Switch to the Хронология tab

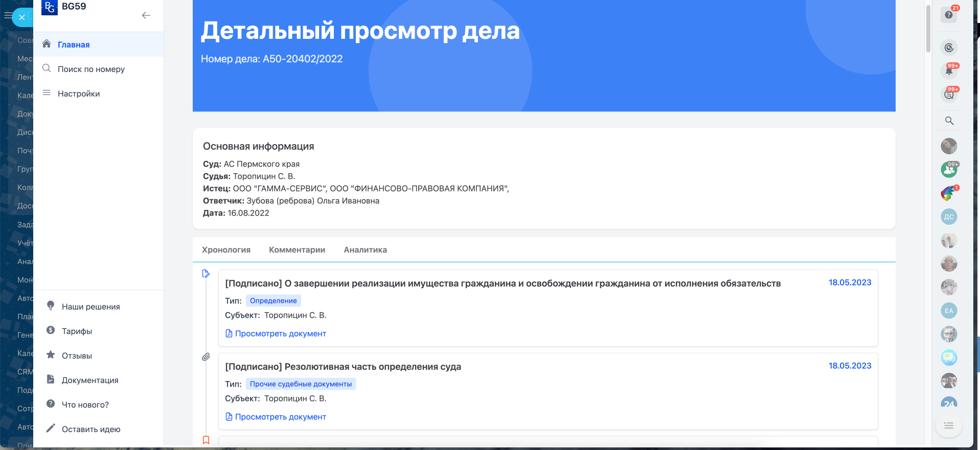(x=226, y=250)
